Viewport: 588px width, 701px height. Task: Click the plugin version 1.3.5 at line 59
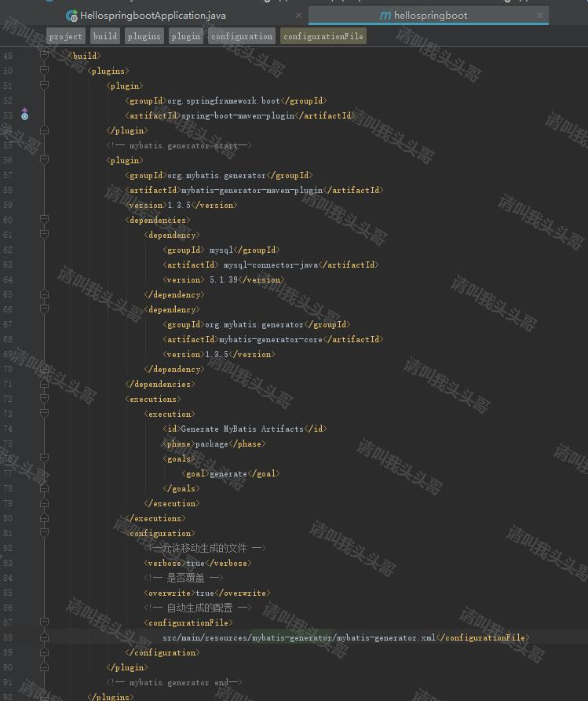179,205
